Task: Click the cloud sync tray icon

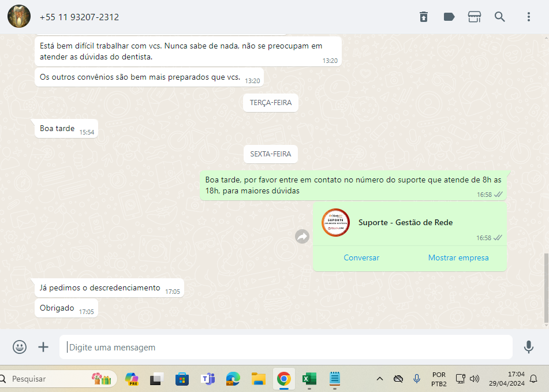Action: point(398,379)
